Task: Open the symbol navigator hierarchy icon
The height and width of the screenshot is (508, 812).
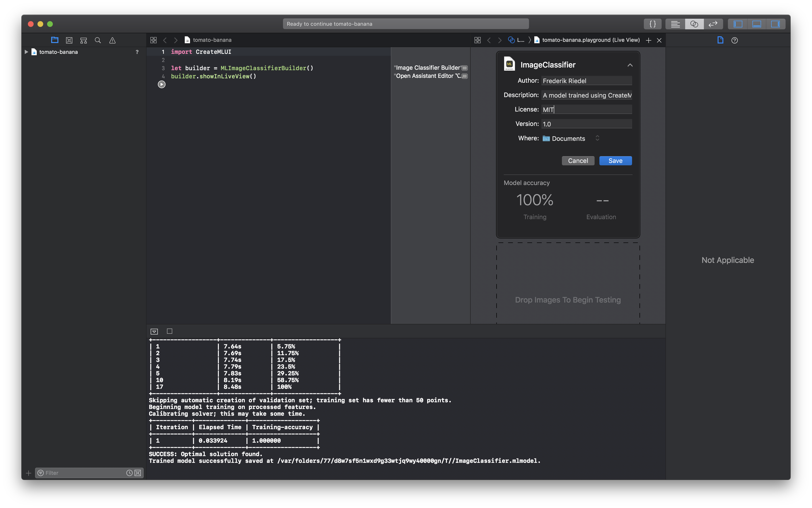Action: [84, 40]
